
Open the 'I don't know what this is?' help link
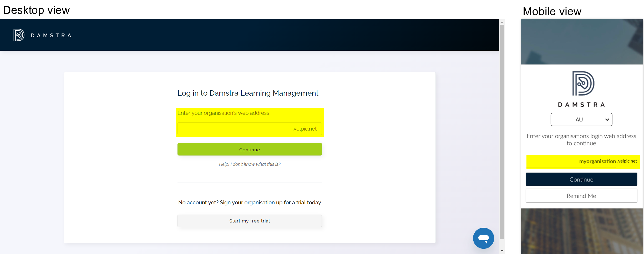[255, 164]
